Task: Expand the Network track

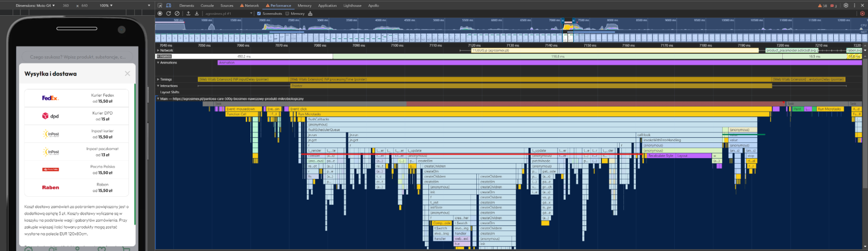Action: coord(158,50)
